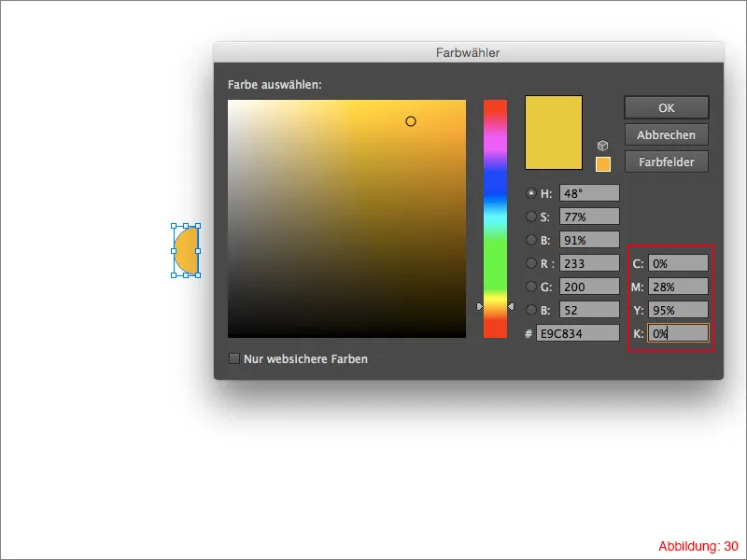Select the H hue radio button
Screen dimensions: 747x560
(x=530, y=193)
